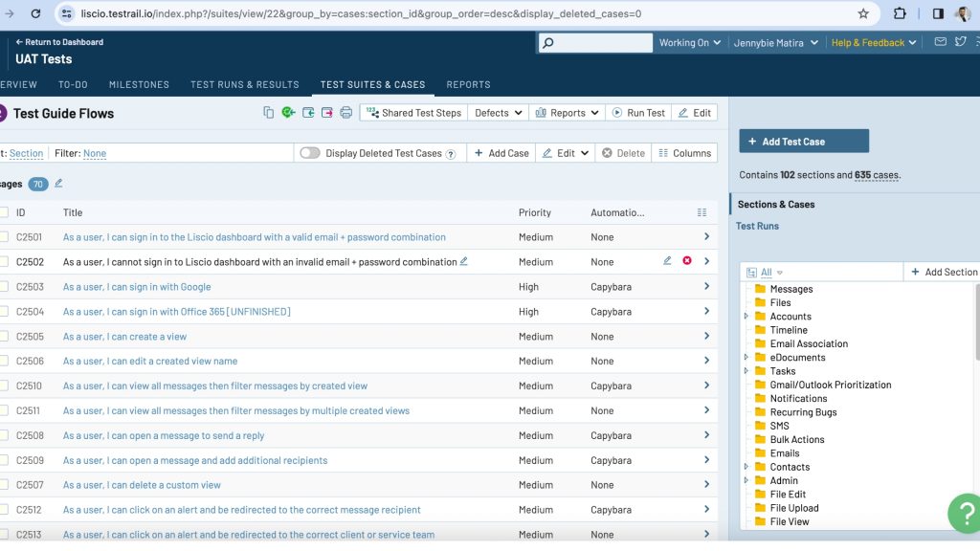This screenshot has height=551, width=980.
Task: Tick the select-all checkbox in table header
Action: 4,212
